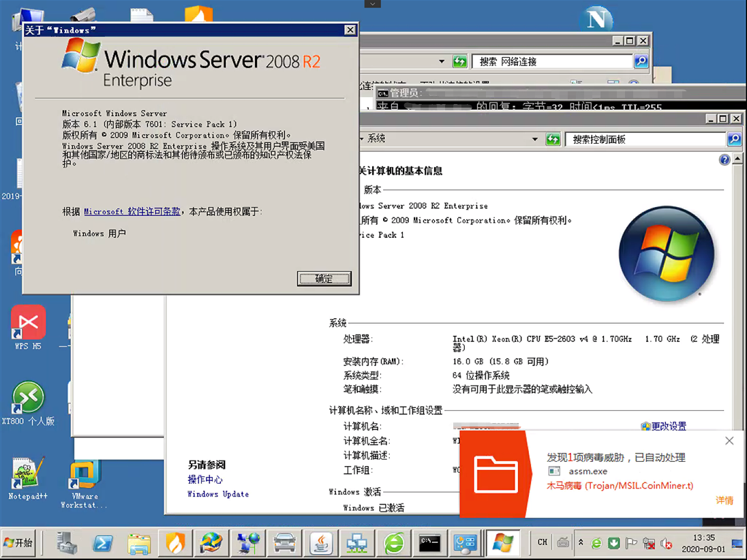Click the blue N desktop icon

(596, 20)
